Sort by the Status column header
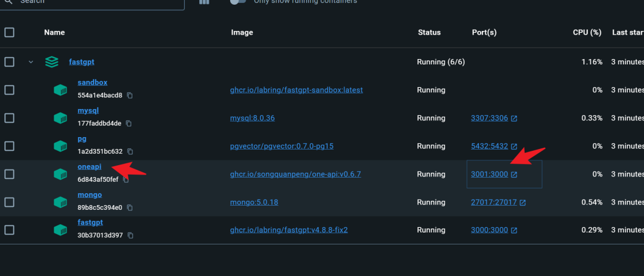Image resolution: width=644 pixels, height=276 pixels. pyautogui.click(x=429, y=33)
